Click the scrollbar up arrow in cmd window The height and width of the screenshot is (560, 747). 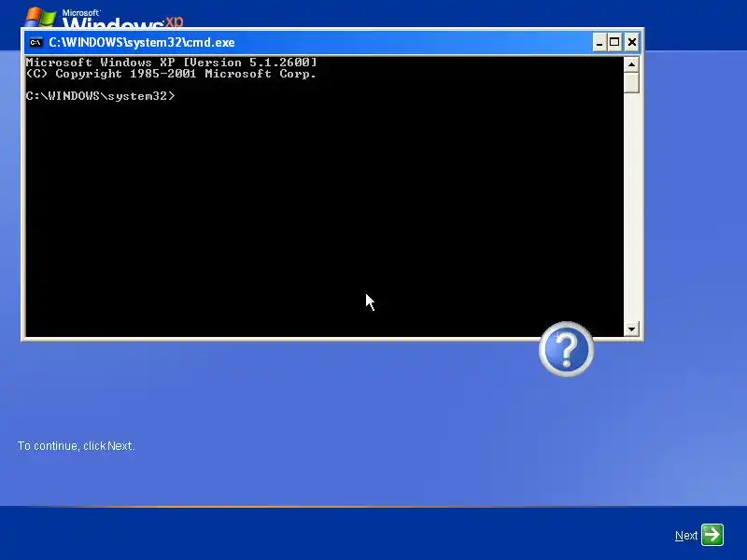tap(631, 64)
